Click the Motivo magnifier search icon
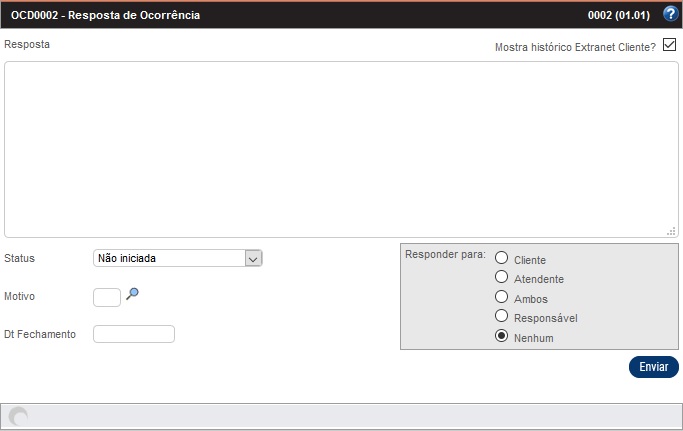683x431 pixels. pos(132,294)
